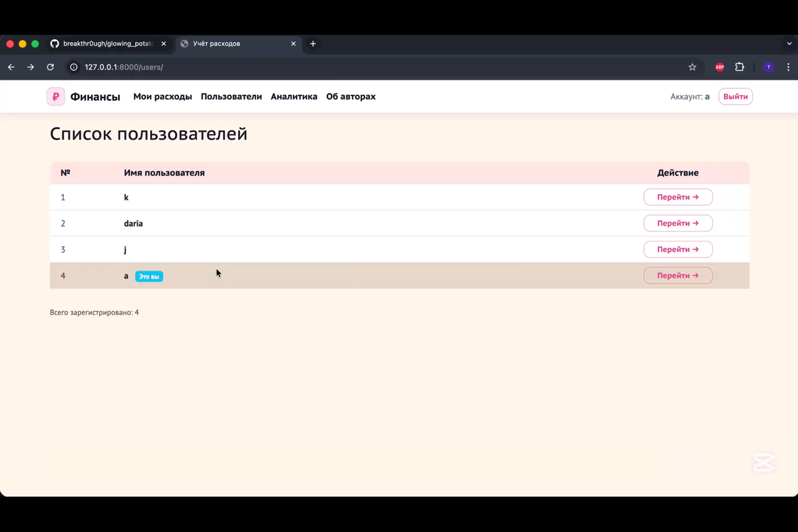Reload the page with the refresh icon

pos(50,67)
